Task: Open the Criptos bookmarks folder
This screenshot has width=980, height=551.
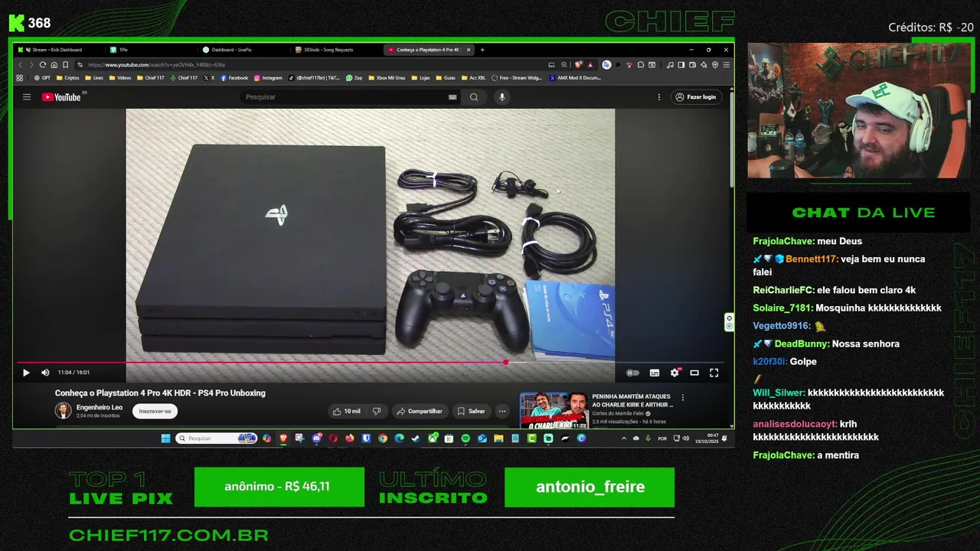Action: (x=68, y=78)
